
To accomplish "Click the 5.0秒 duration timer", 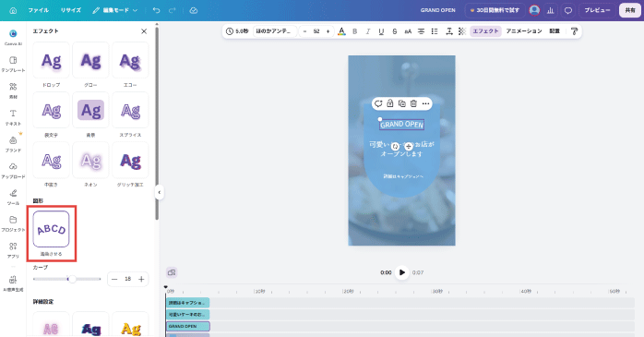I will click(x=237, y=31).
